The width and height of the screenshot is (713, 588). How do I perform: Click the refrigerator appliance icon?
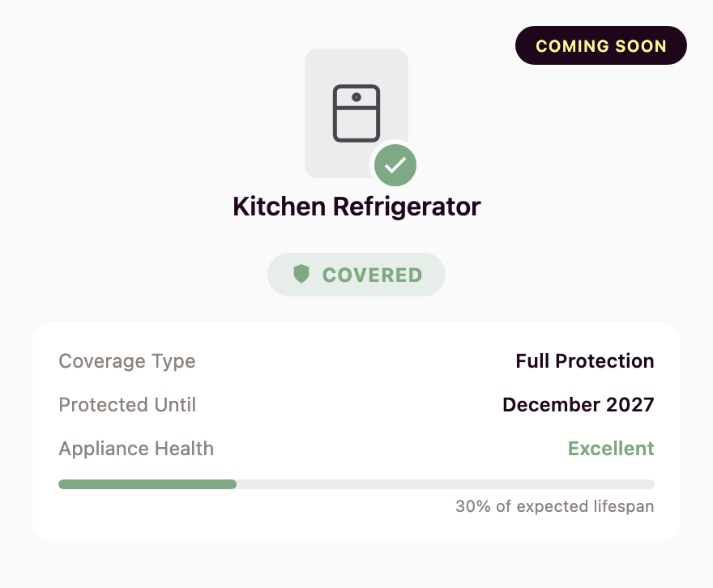tap(356, 113)
